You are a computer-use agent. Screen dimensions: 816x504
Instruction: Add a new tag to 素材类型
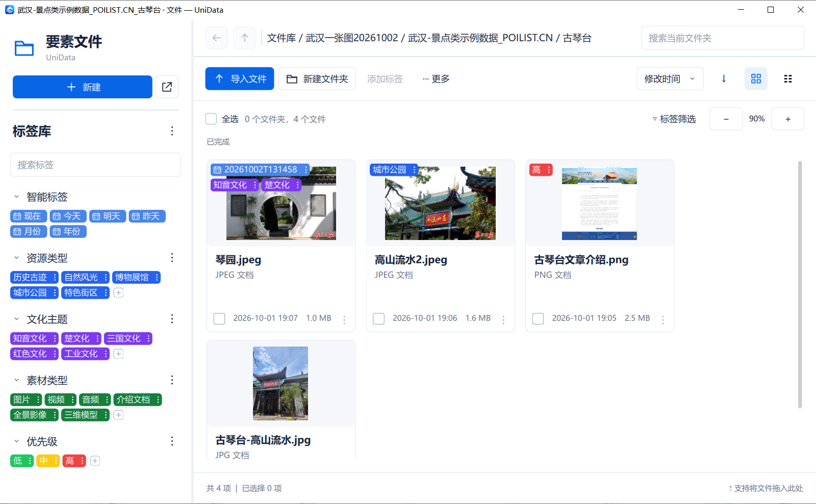click(x=118, y=415)
